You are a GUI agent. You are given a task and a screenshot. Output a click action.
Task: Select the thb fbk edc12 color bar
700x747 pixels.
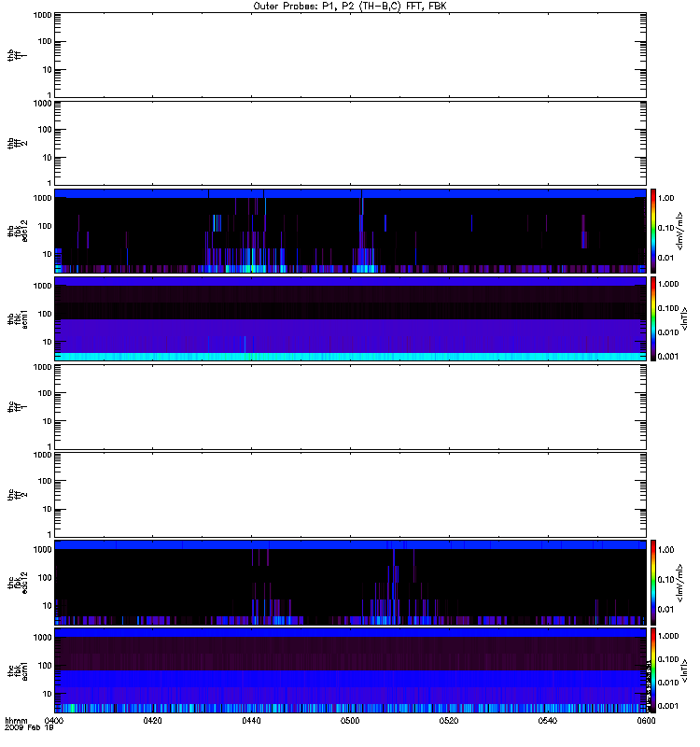653,231
